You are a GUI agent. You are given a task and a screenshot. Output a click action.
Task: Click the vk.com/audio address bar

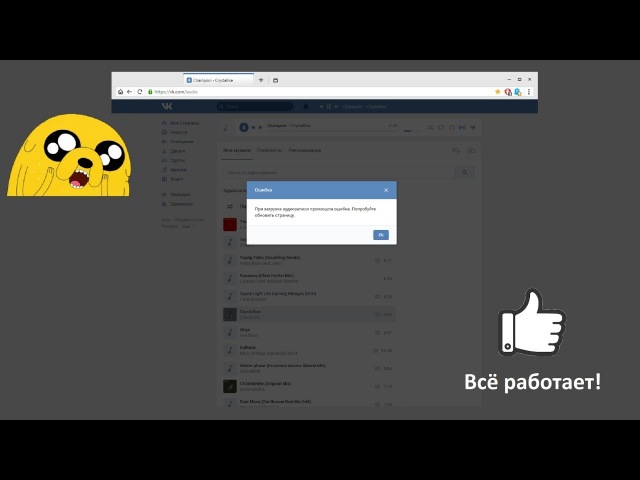pyautogui.click(x=318, y=92)
